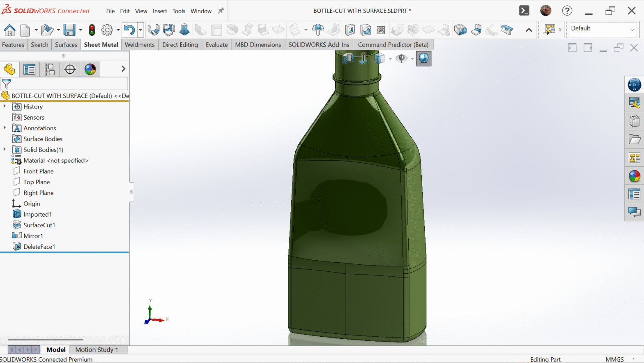
Task: Expand the History tree node
Action: 5,106
